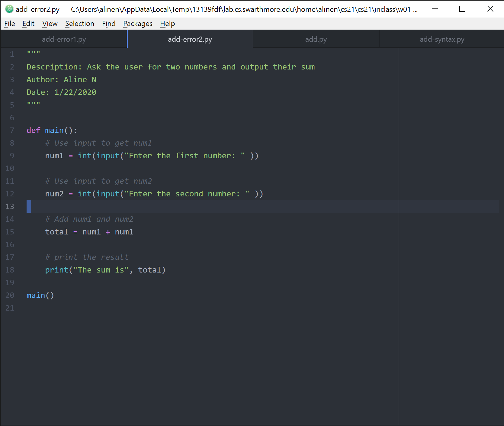The image size is (504, 426).
Task: Click the word total on line 15
Action: point(56,232)
